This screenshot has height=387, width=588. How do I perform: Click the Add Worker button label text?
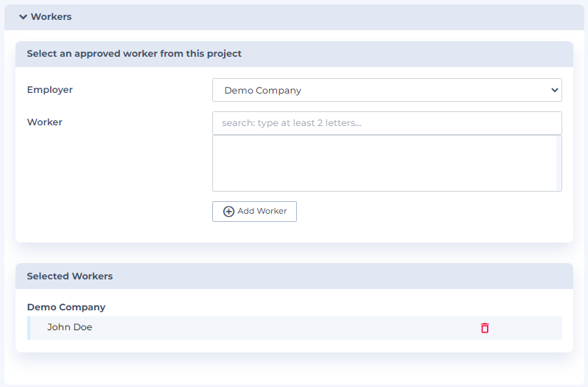click(x=262, y=212)
